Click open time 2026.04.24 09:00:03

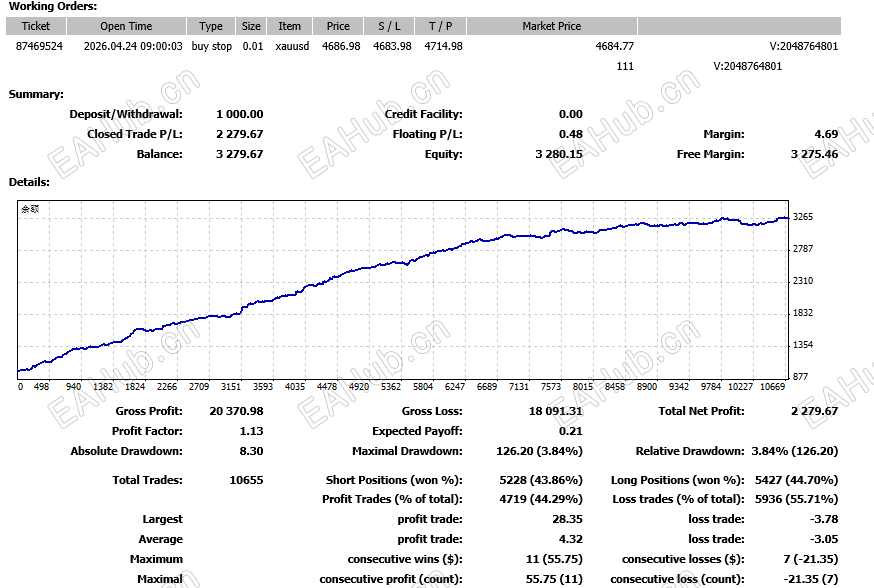tap(133, 46)
